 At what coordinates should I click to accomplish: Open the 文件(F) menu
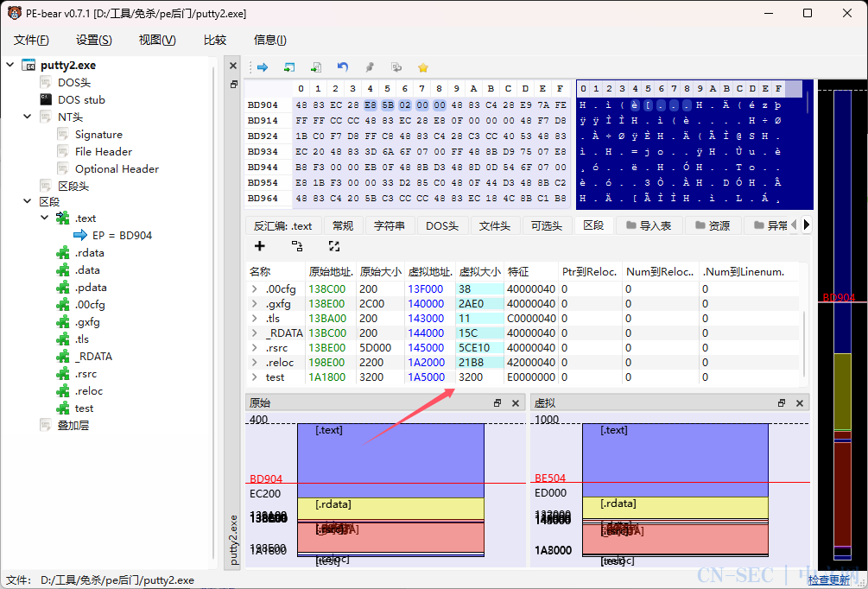tap(32, 40)
